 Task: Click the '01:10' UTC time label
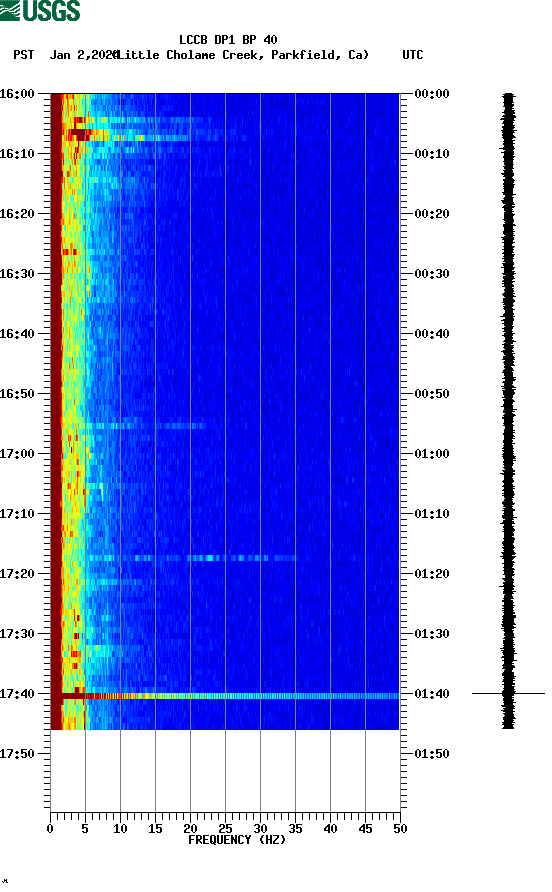pyautogui.click(x=432, y=514)
